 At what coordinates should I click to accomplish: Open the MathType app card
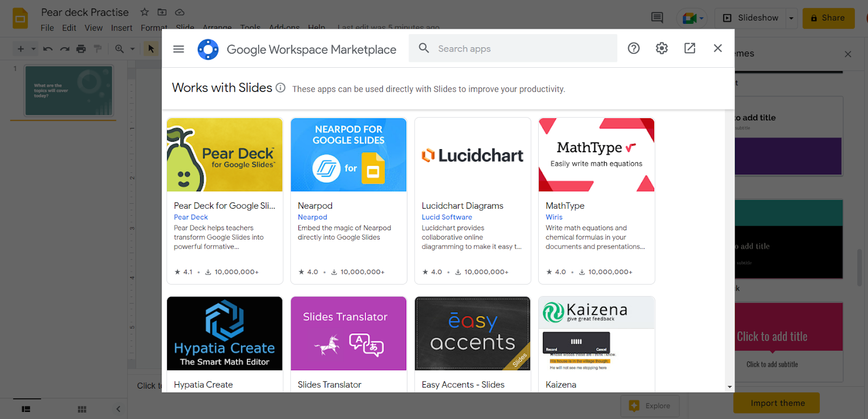pos(597,201)
